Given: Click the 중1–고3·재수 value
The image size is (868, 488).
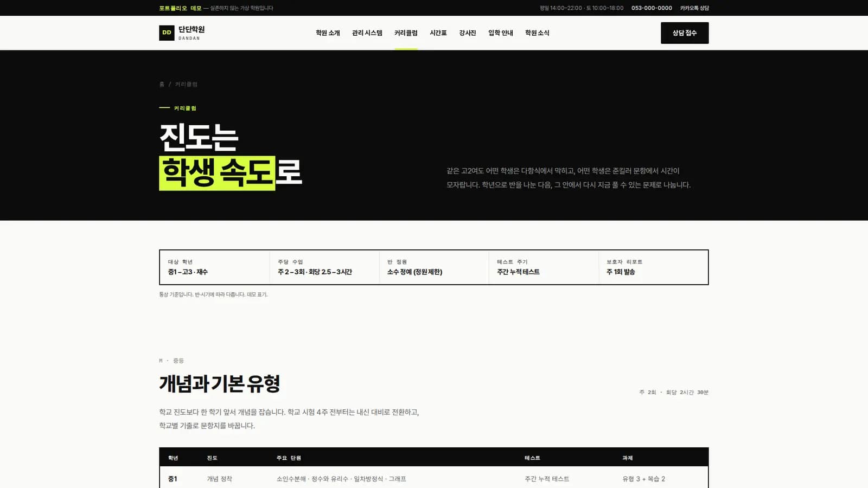Looking at the screenshot, I should (188, 272).
